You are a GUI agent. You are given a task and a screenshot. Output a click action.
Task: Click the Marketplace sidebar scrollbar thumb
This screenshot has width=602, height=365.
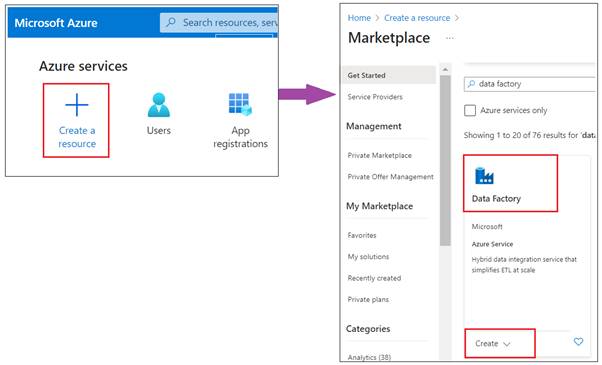click(x=445, y=160)
